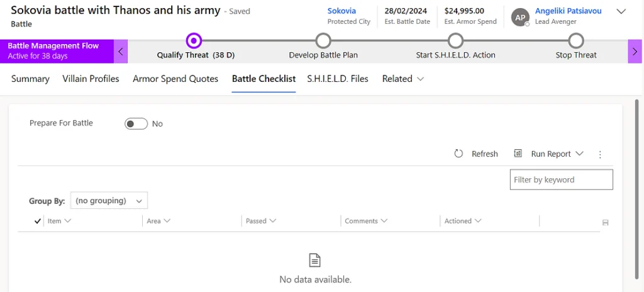Expand the Related tab dropdown
Image resolution: width=644 pixels, height=292 pixels.
(403, 79)
